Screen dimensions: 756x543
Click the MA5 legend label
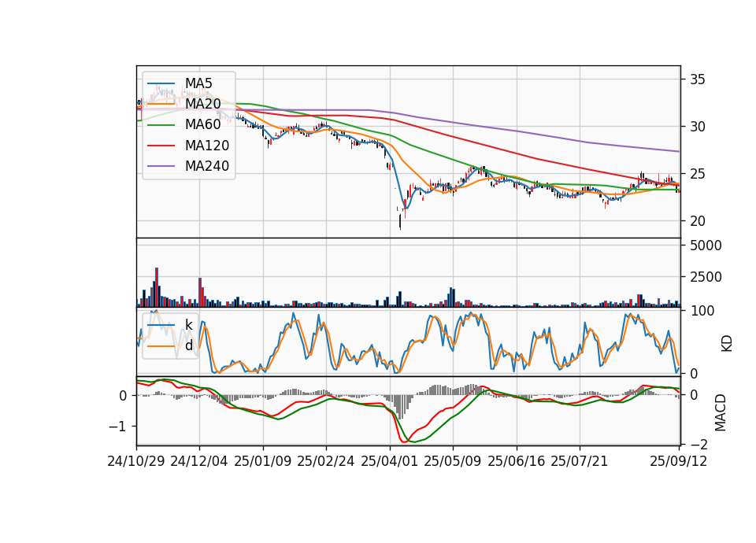click(x=198, y=83)
